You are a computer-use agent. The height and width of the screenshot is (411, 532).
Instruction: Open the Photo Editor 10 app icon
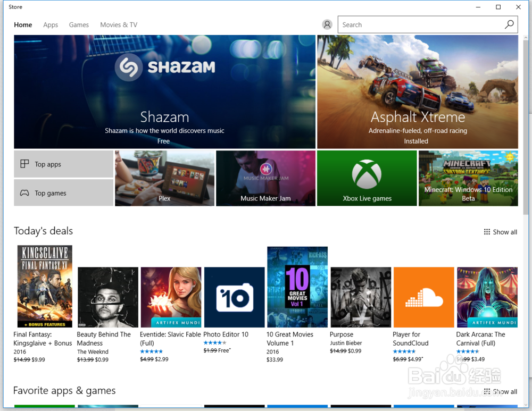(x=235, y=297)
